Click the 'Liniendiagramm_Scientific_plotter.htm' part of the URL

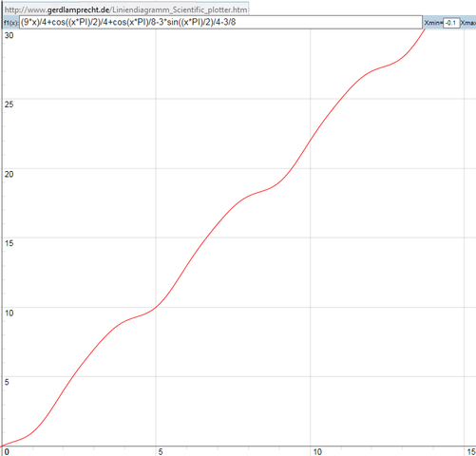click(x=180, y=9)
